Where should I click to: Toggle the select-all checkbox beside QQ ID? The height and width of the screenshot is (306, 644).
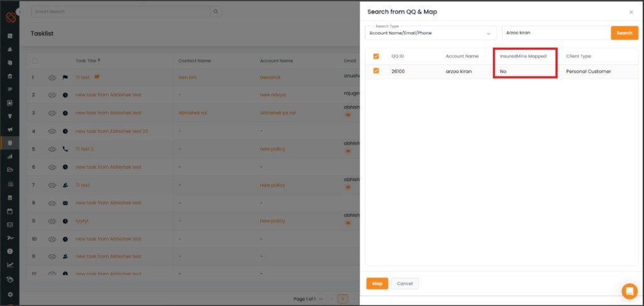click(376, 57)
